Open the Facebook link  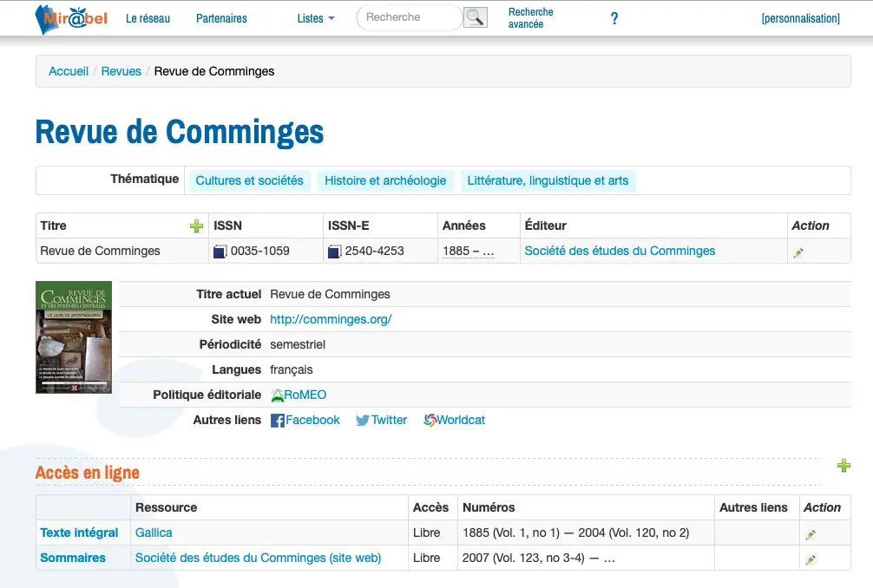[305, 420]
